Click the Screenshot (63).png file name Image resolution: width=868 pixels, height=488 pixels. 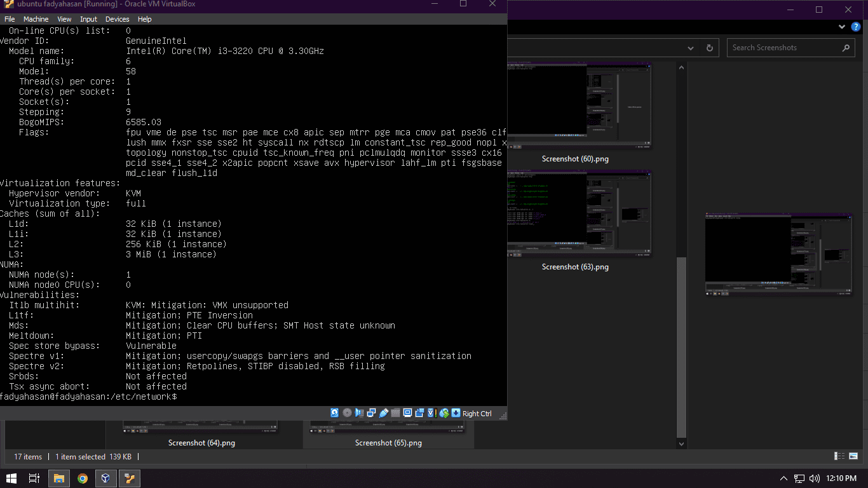click(x=575, y=267)
